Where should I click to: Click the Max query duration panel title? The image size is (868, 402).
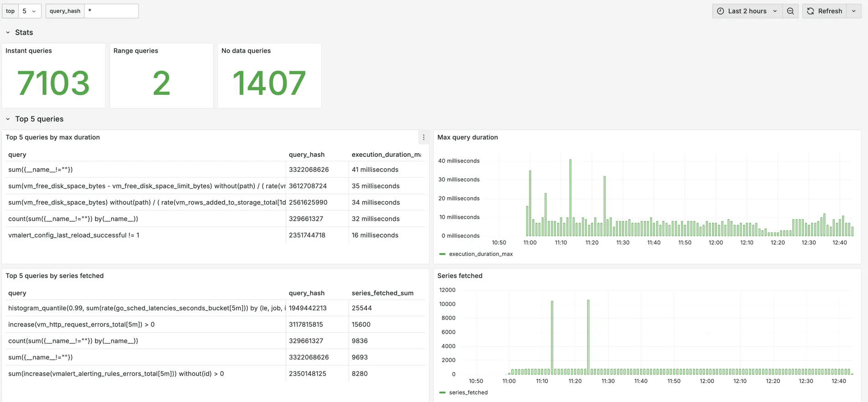coord(467,137)
